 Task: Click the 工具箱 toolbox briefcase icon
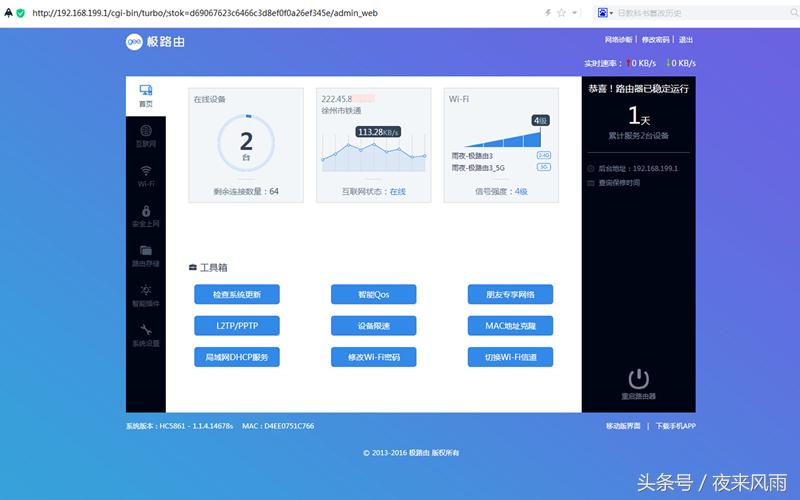coord(193,267)
